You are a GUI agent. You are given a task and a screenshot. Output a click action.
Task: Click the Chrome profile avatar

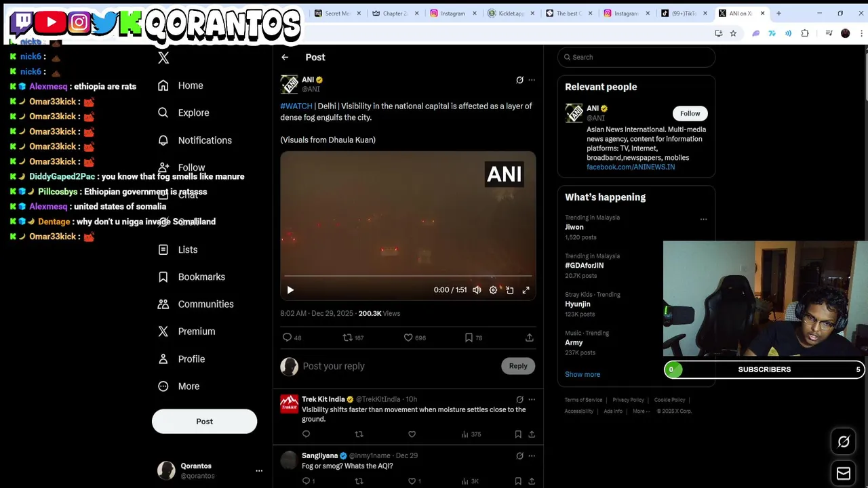[845, 33]
